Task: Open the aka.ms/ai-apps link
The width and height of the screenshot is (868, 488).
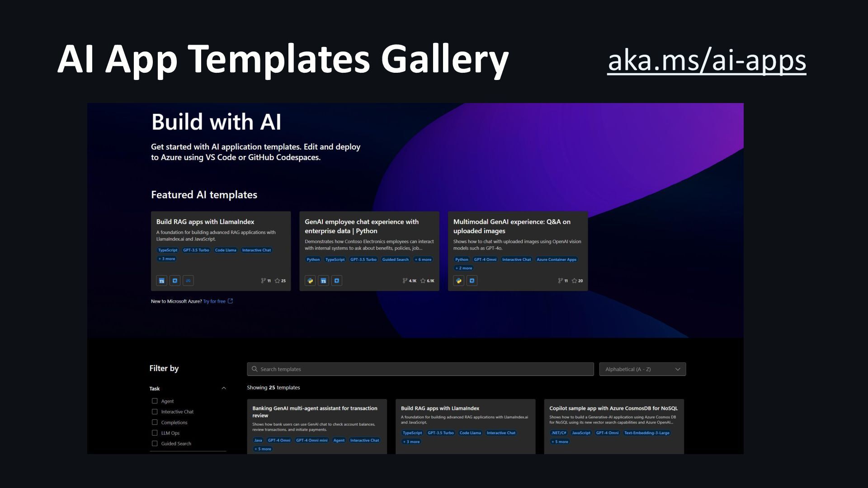Action: (707, 60)
